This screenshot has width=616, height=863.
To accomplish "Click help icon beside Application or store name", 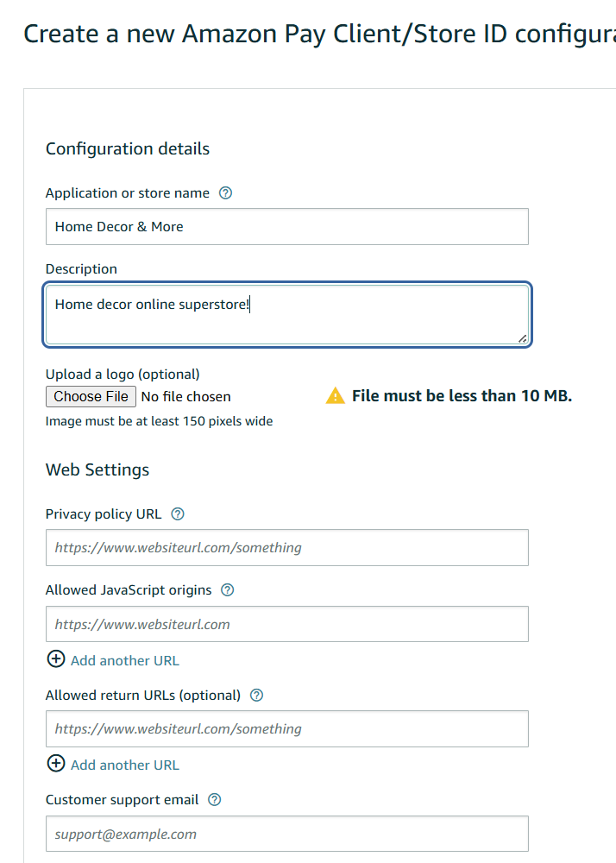I will pos(225,193).
